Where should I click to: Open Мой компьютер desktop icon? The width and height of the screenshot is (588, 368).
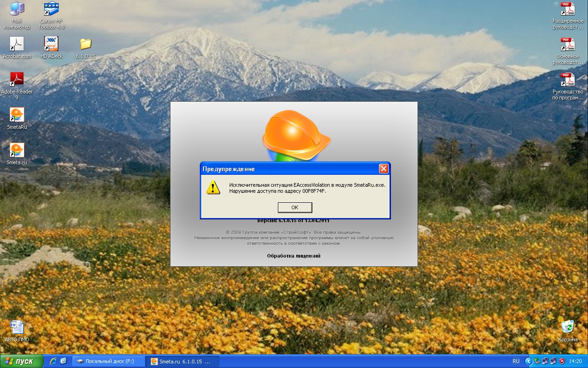pyautogui.click(x=17, y=16)
